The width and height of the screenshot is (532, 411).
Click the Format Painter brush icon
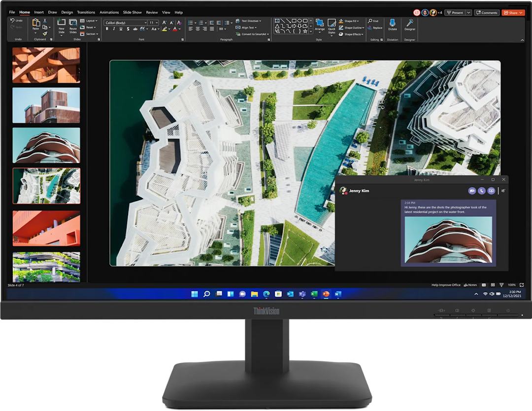pos(44,34)
